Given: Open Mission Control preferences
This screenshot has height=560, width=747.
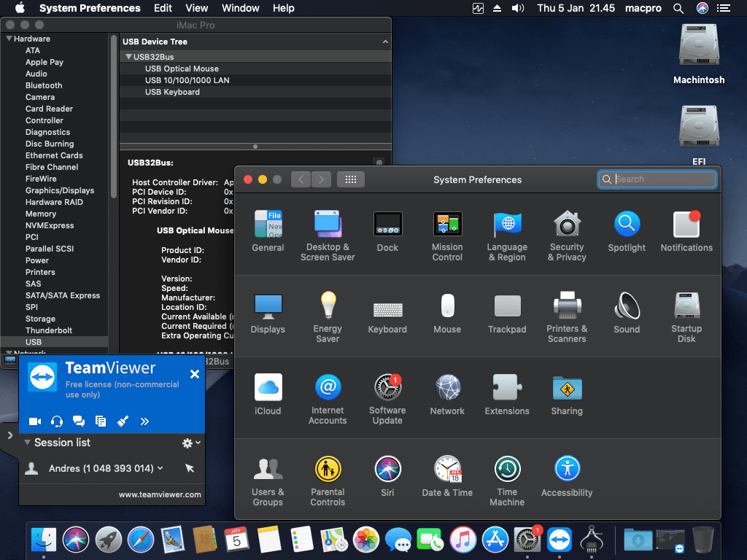Looking at the screenshot, I should click(447, 236).
